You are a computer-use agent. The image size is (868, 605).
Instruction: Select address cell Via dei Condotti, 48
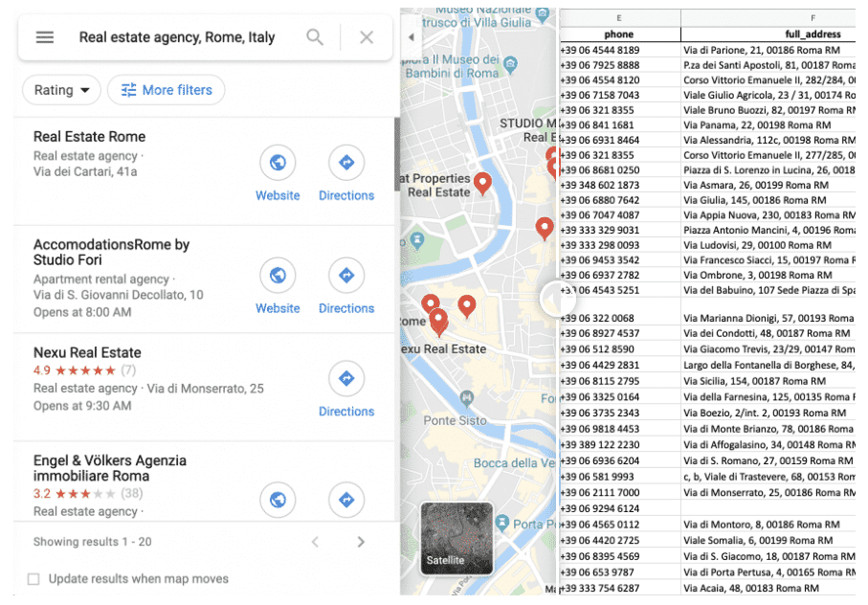(768, 333)
